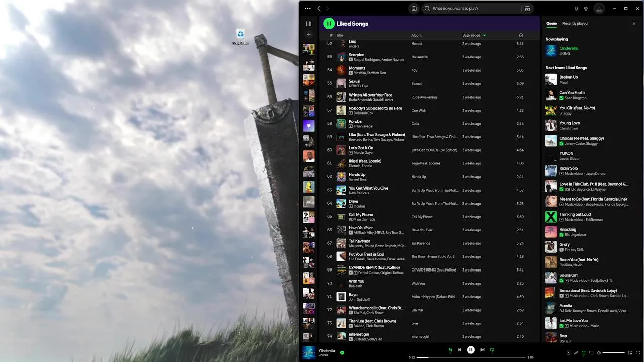The width and height of the screenshot is (644, 362).
Task: Switch to the Recently played tab
Action: click(575, 23)
